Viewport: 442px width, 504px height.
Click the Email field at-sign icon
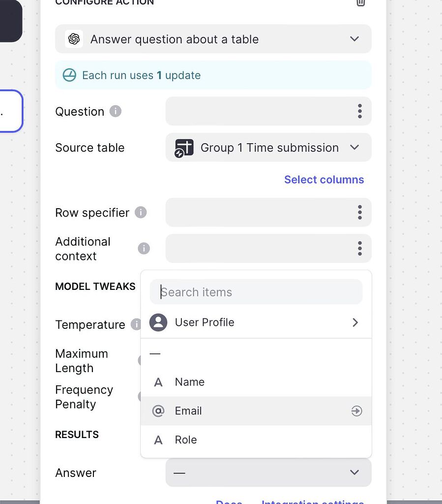158,411
